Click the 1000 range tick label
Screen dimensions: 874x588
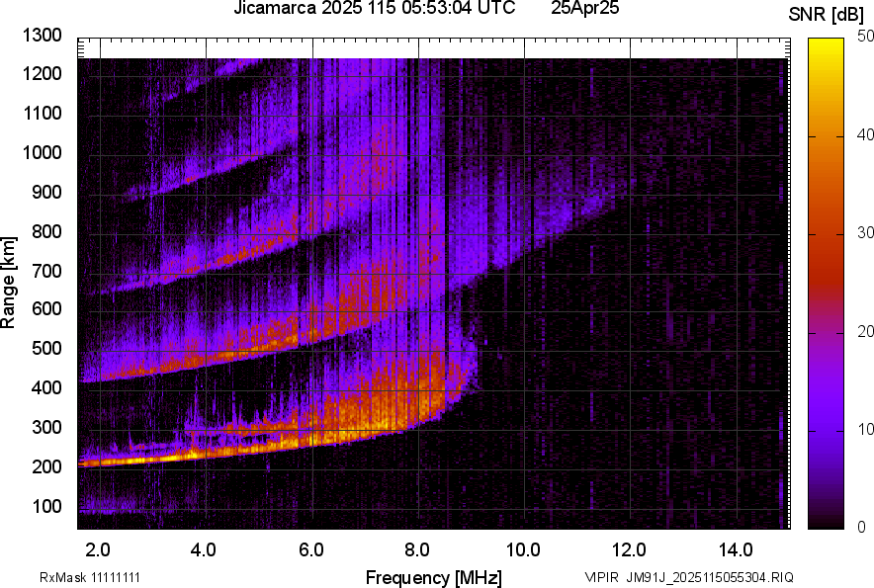tap(43, 153)
